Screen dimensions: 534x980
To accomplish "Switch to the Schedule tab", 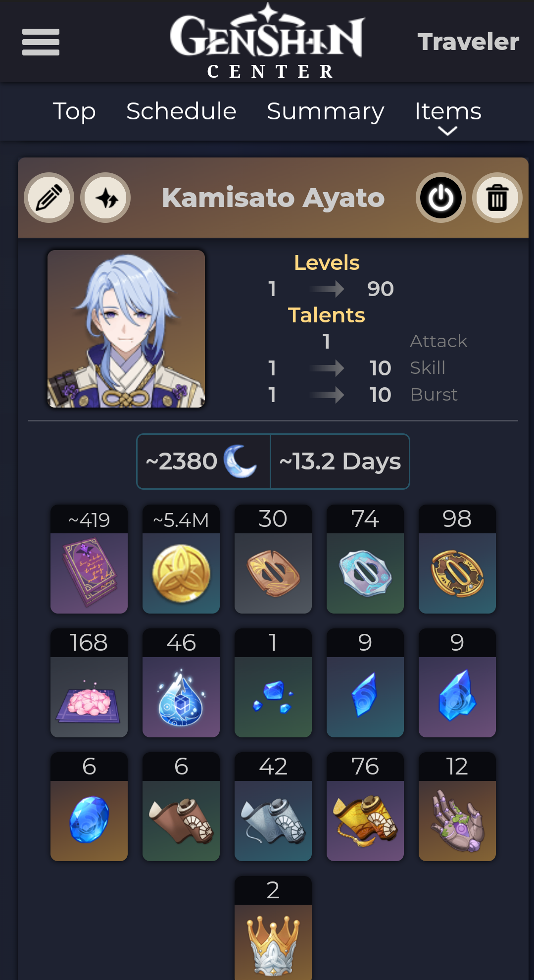I will 181,111.
